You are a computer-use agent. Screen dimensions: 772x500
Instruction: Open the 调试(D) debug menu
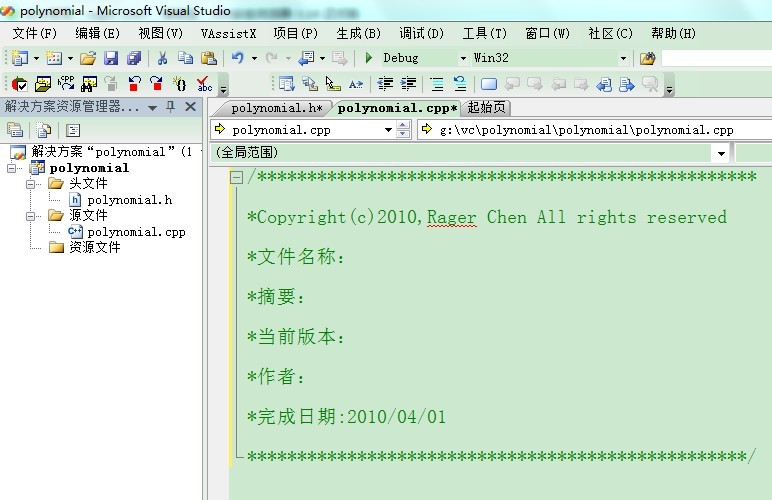(421, 33)
